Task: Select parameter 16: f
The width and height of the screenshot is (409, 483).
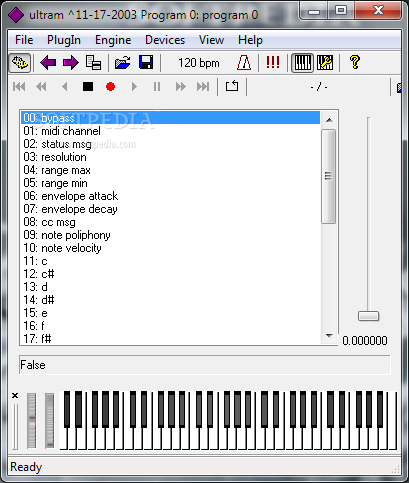Action: click(x=170, y=326)
